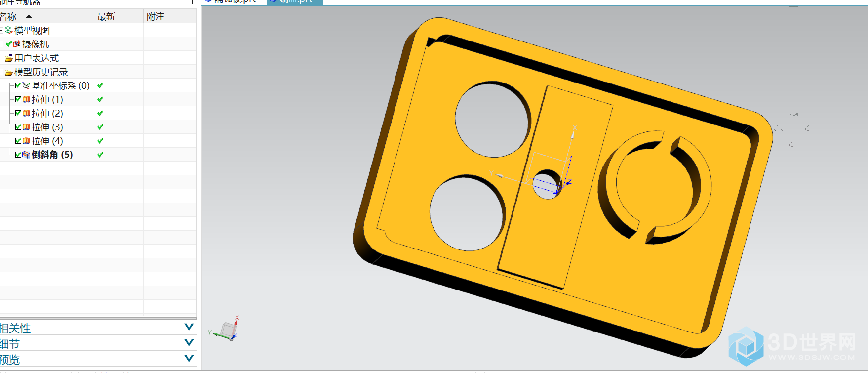This screenshot has width=868, height=373.
Task: Click the up-to-date check mark for 拉伸 (1)
Action: pyautogui.click(x=100, y=99)
